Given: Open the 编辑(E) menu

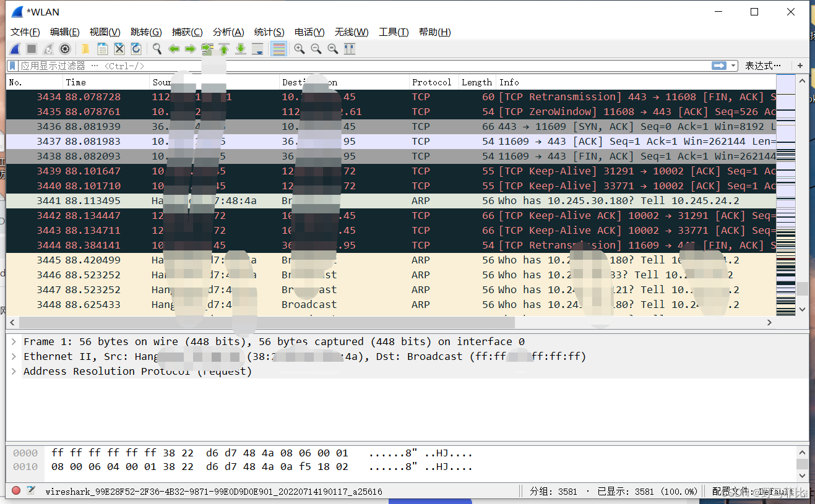Looking at the screenshot, I should click(x=65, y=32).
